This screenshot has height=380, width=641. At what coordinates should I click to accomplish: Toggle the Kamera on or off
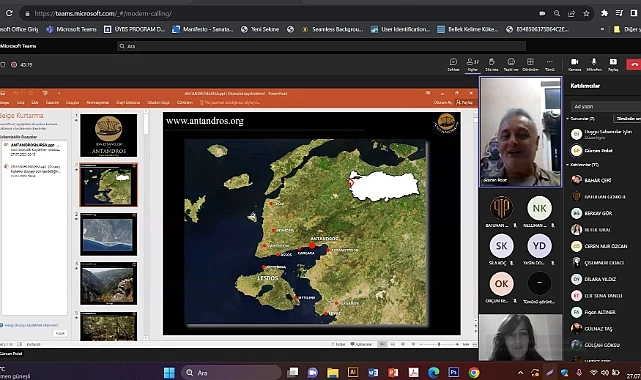point(574,64)
